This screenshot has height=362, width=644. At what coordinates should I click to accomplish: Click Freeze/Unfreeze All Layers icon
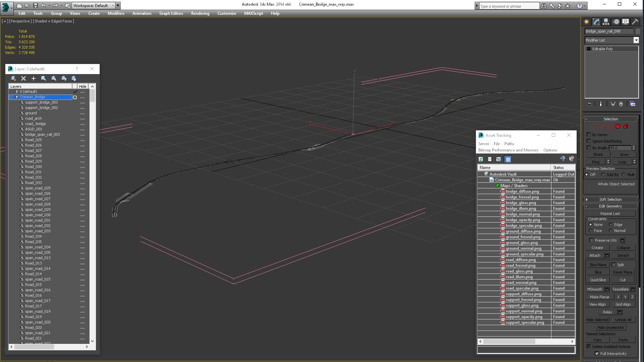(74, 78)
